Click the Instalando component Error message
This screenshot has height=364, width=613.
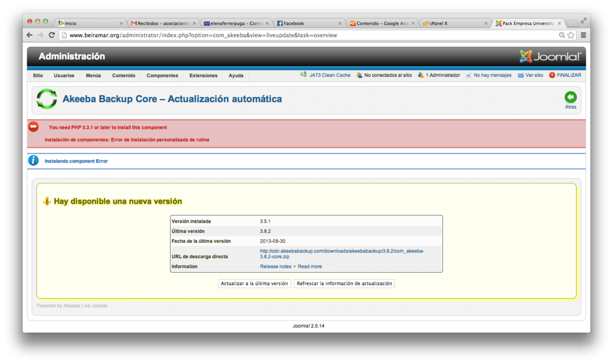coord(76,161)
